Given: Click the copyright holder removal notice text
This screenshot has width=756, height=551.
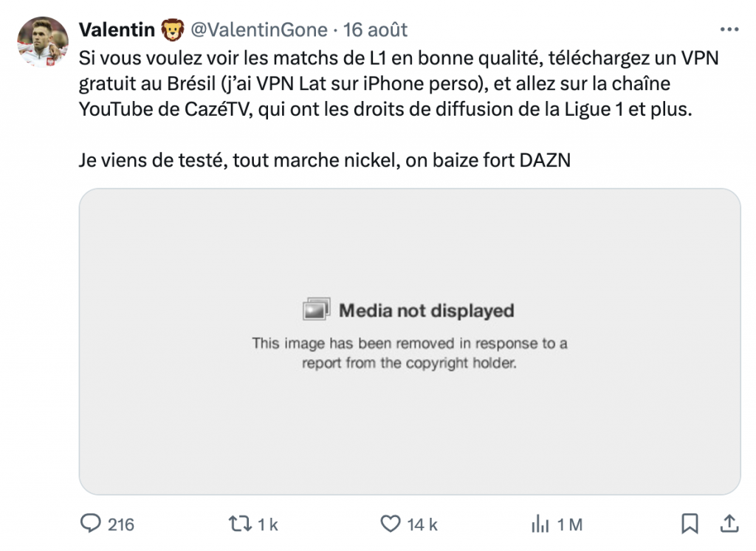Looking at the screenshot, I should tap(409, 353).
